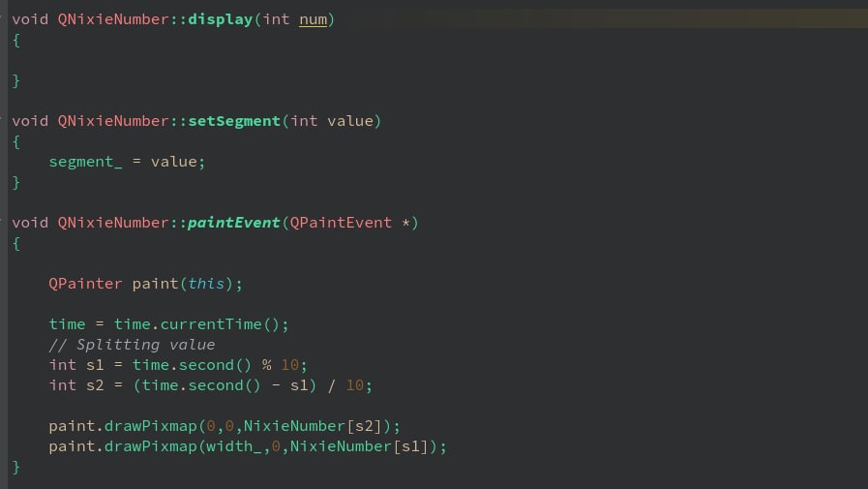
Task: Click s1 in the int s1 declaration
Action: pos(95,365)
